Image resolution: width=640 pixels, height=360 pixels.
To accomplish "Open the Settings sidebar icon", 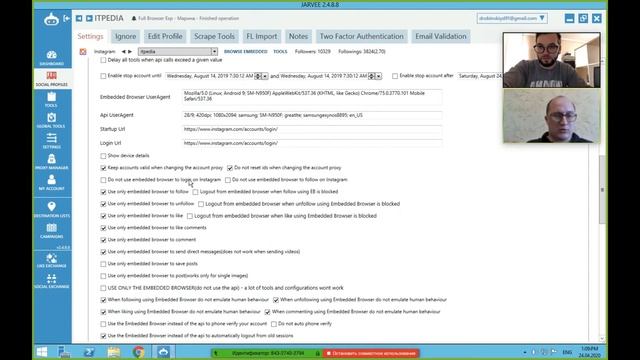I will pyautogui.click(x=51, y=141).
